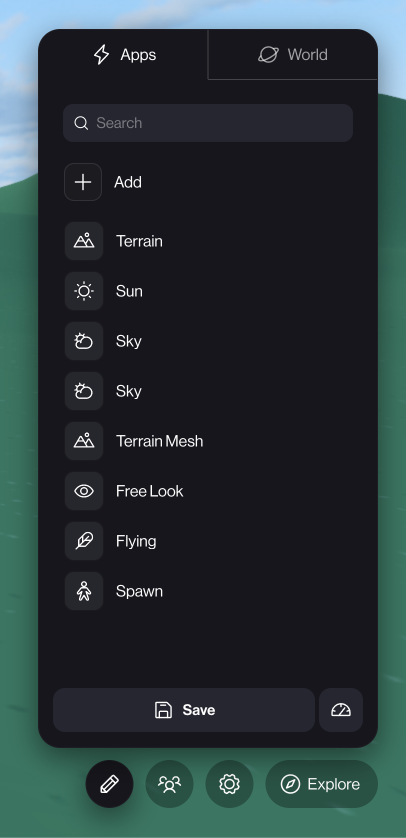Open the players group icon button
406x838 pixels.
point(169,784)
